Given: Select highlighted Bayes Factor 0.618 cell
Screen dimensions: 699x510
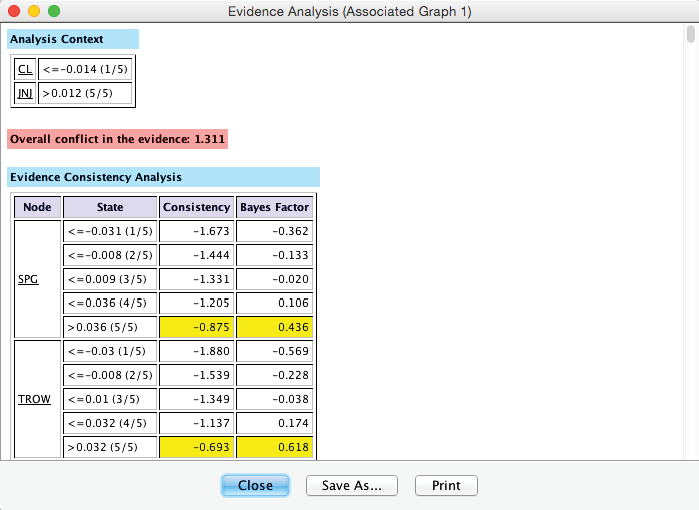Looking at the screenshot, I should point(274,447).
